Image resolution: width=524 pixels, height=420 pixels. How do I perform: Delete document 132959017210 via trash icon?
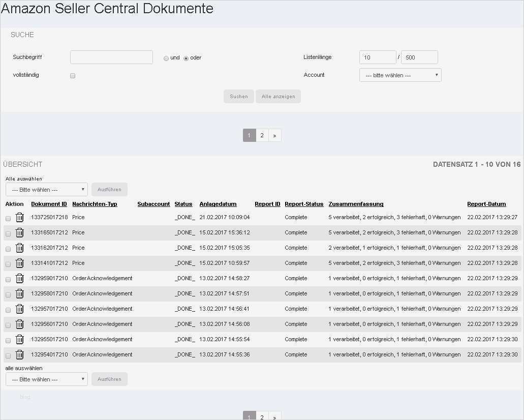(20, 278)
